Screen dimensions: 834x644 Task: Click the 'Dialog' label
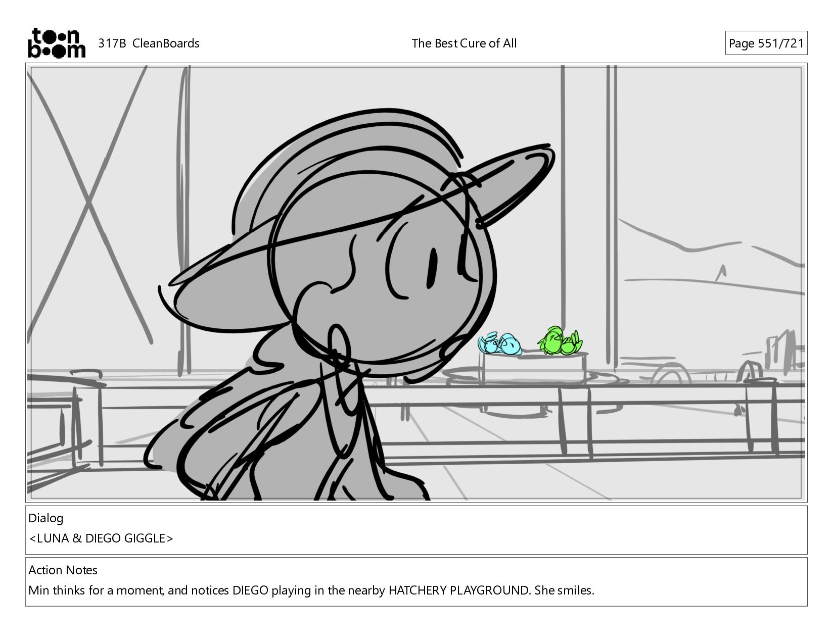tap(46, 518)
